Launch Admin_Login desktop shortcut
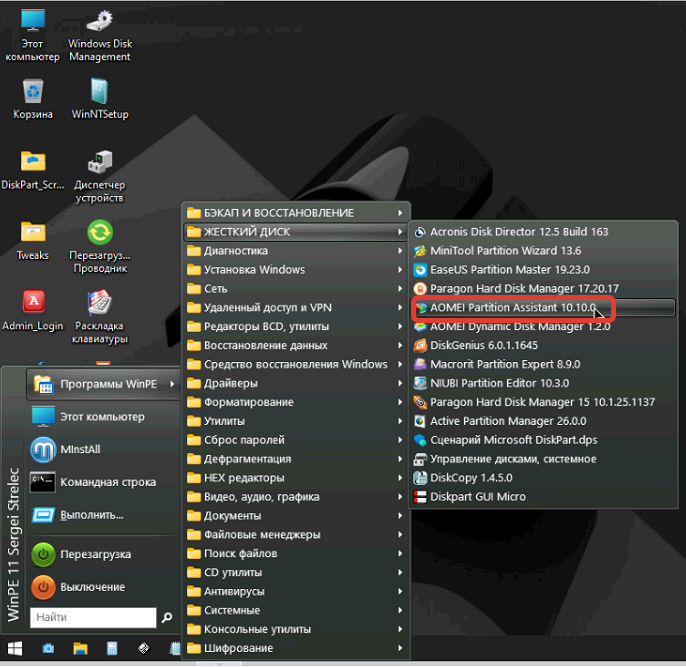 (33, 303)
